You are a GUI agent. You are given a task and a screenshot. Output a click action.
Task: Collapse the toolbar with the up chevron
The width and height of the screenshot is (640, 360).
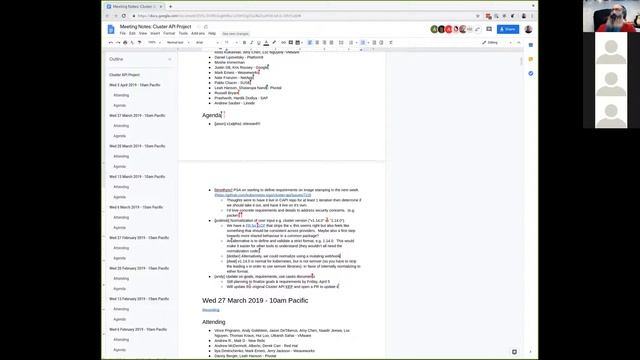click(519, 42)
